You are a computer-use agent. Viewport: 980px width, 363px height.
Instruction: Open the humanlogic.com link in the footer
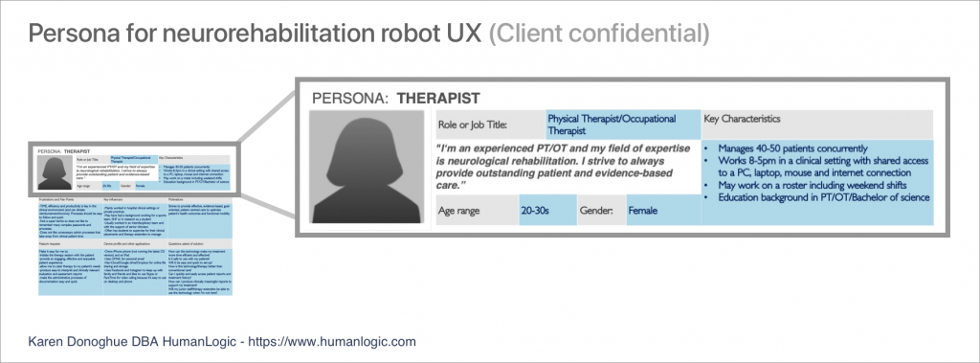click(x=332, y=342)
